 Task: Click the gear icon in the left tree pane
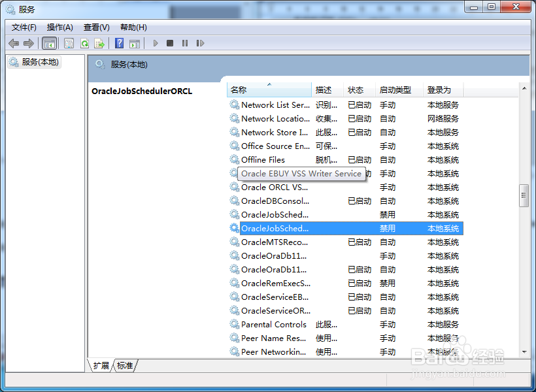point(14,62)
